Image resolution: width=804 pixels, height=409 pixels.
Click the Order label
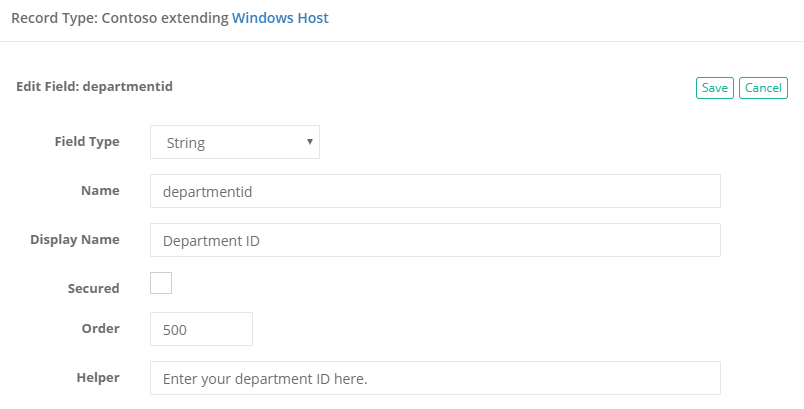(x=101, y=329)
